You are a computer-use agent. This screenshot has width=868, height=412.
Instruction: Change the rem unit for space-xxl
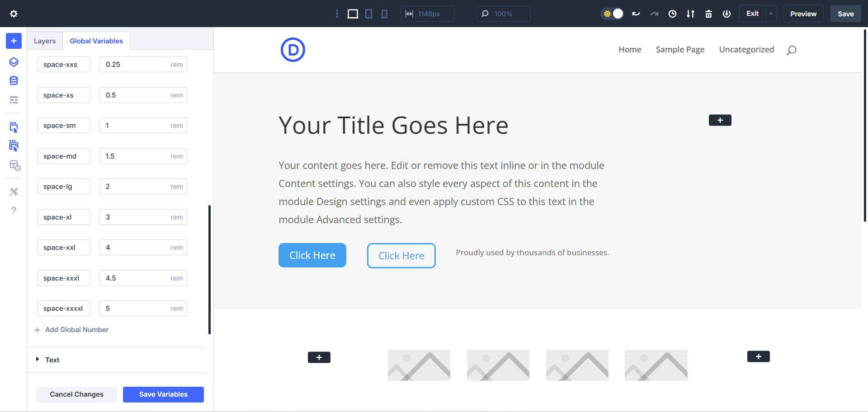pos(177,248)
